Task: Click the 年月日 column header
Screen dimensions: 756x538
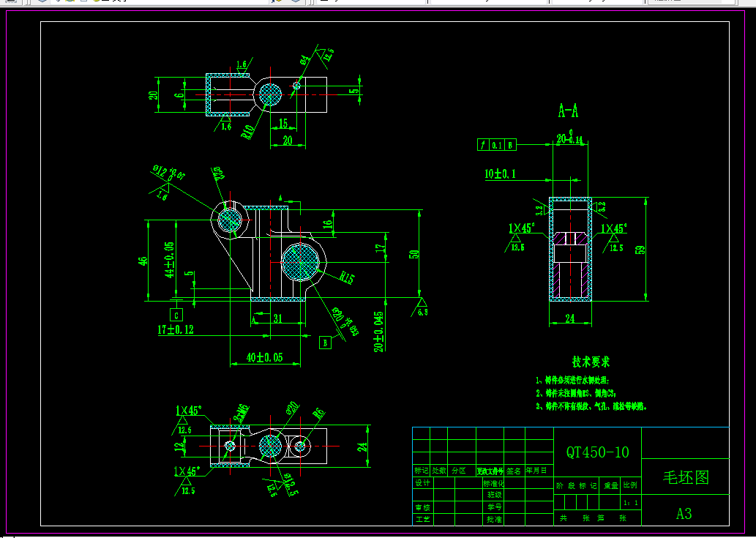Action: [536, 471]
